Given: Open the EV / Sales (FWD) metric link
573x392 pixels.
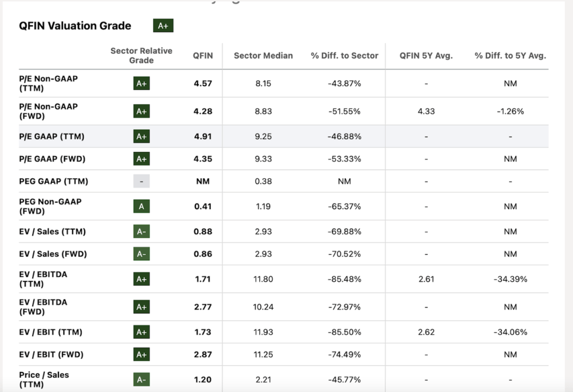Looking at the screenshot, I should [x=53, y=254].
